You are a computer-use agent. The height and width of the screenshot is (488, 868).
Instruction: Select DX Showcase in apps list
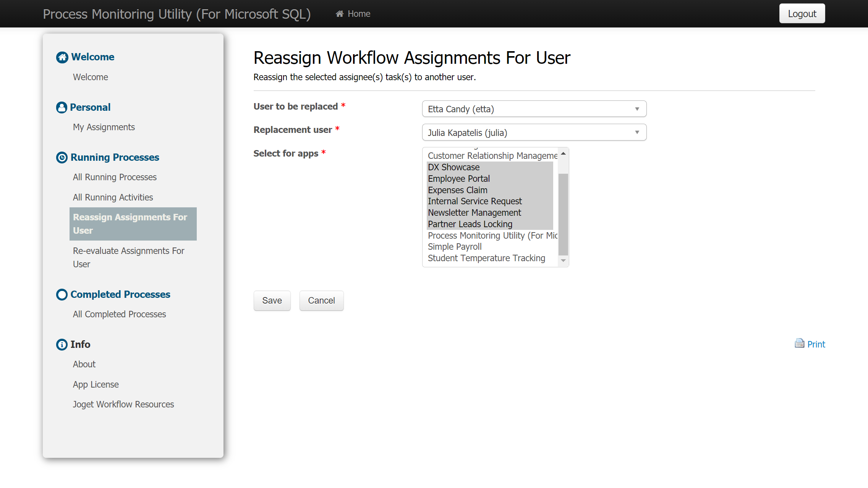(x=490, y=167)
